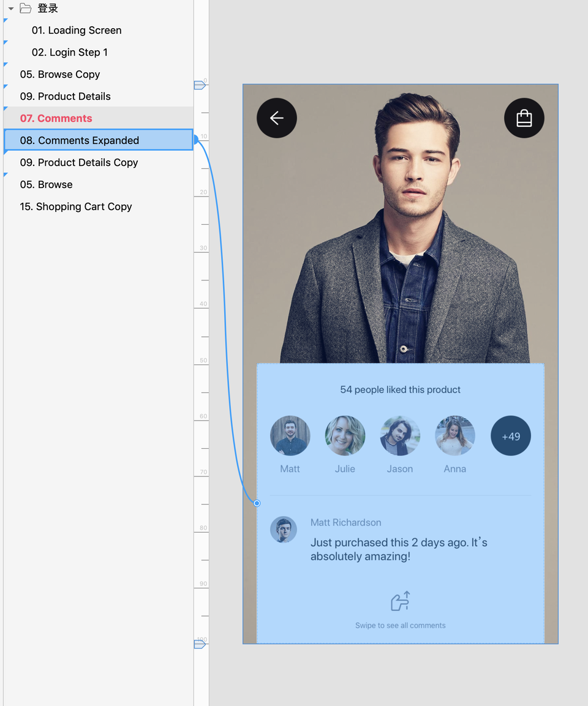Select 08. Comments Expanded page

pyautogui.click(x=80, y=141)
